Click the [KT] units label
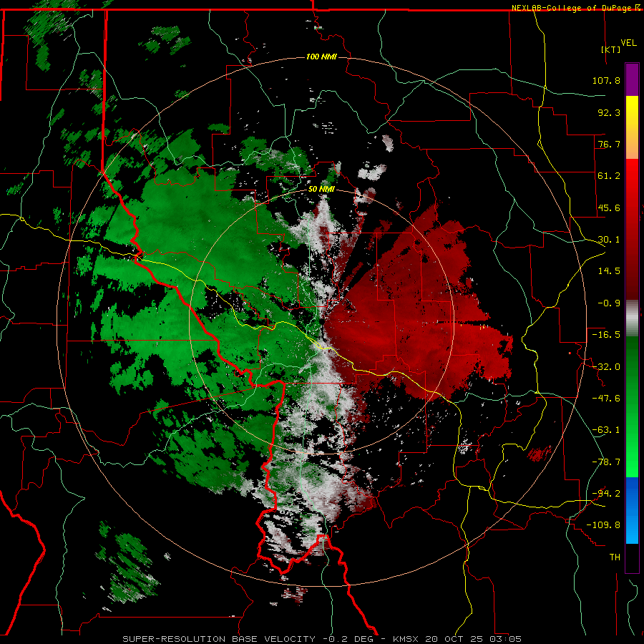 (611, 49)
